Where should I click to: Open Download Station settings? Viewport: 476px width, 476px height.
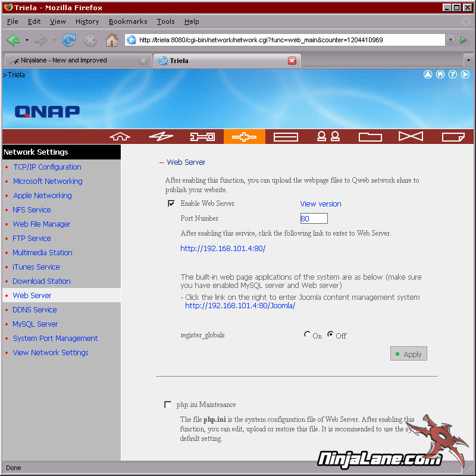point(41,281)
